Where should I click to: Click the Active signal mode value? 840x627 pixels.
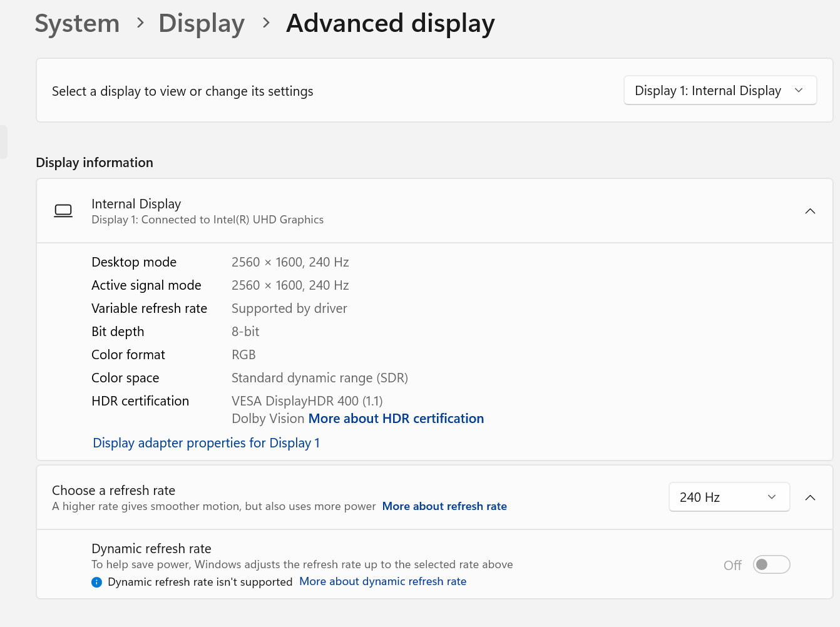(290, 285)
